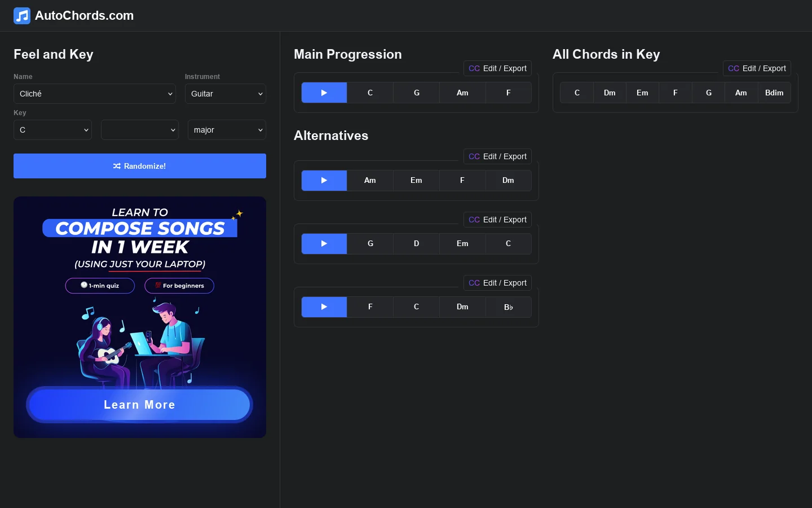Click the AutoChords music note logo icon
812x508 pixels.
(x=22, y=16)
